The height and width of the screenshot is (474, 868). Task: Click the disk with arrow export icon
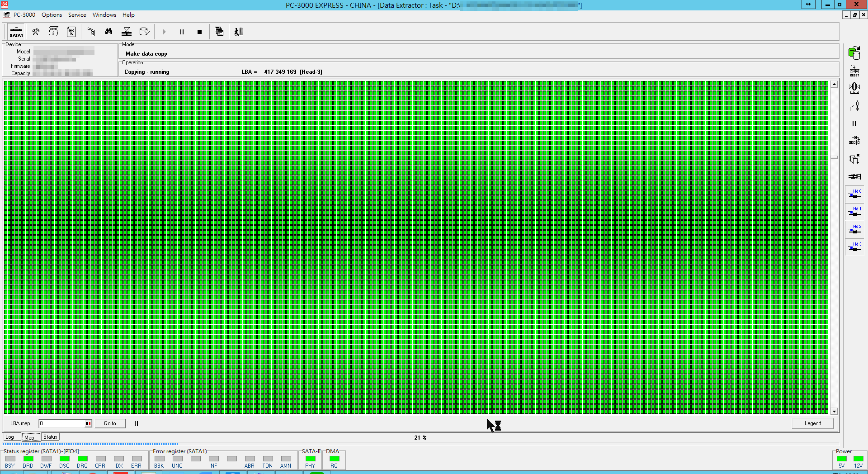click(145, 32)
